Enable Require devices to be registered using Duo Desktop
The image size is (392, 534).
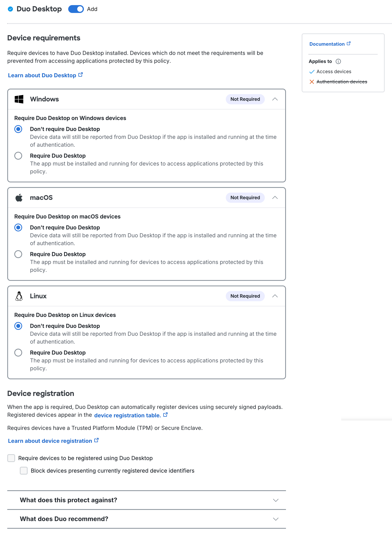[11, 458]
